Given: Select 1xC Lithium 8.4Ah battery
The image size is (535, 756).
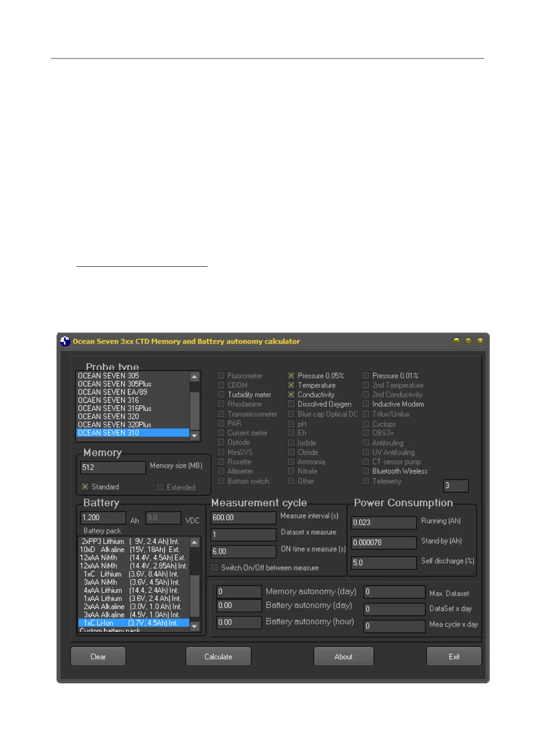Looking at the screenshot, I should [133, 574].
